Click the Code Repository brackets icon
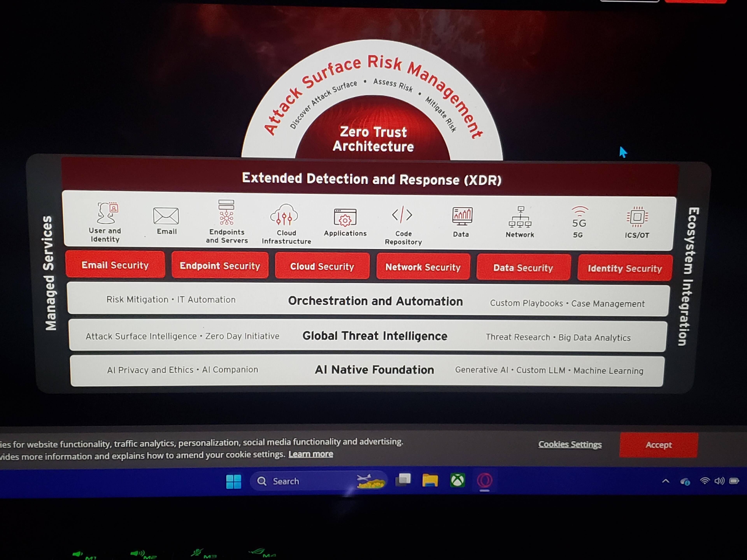 coord(402,215)
